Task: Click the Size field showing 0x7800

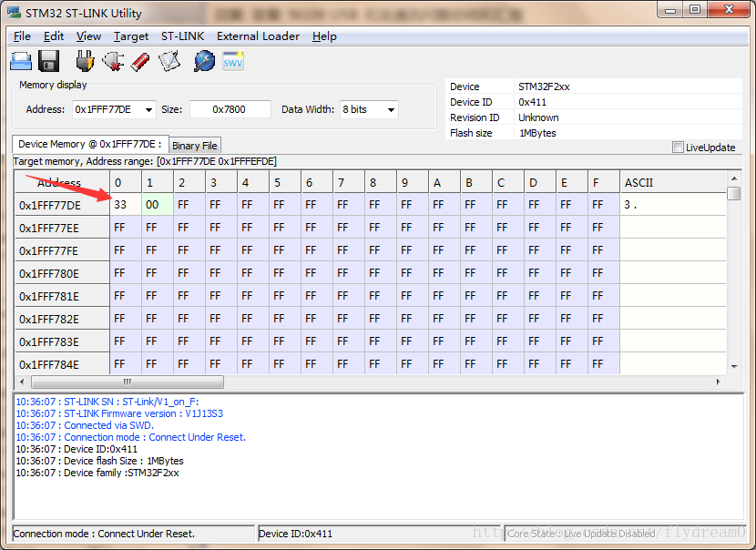Action: (230, 109)
